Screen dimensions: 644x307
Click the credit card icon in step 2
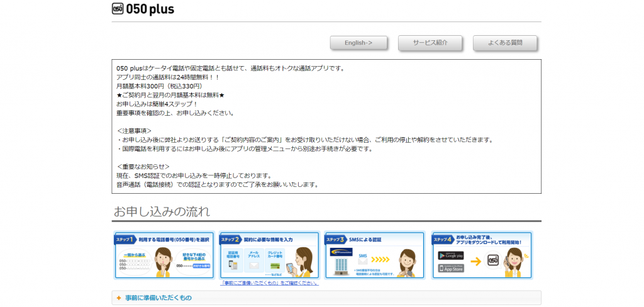pyautogui.click(x=275, y=266)
